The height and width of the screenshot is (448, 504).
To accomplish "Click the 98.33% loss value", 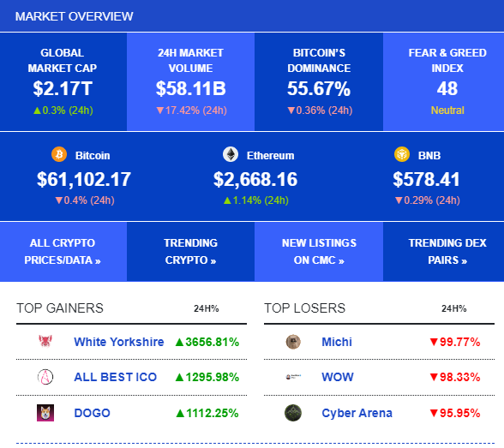I will (x=455, y=377).
